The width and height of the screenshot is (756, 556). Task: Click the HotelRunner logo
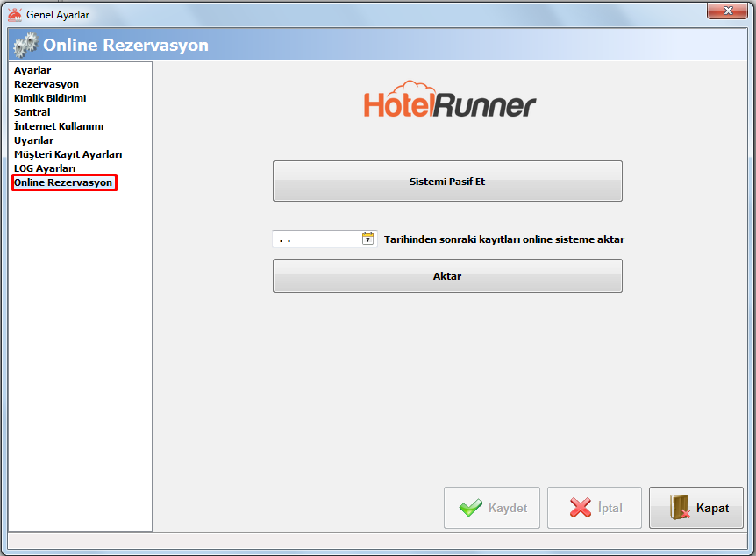(449, 100)
